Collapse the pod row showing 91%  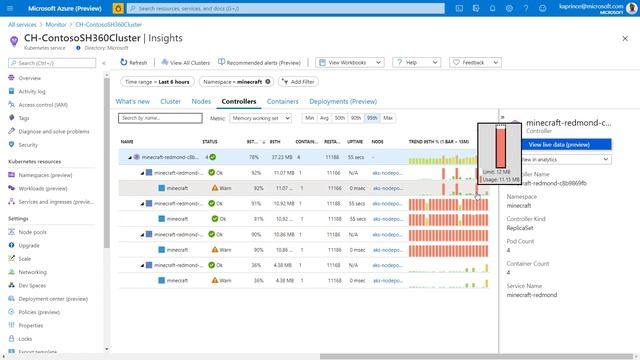(x=142, y=204)
